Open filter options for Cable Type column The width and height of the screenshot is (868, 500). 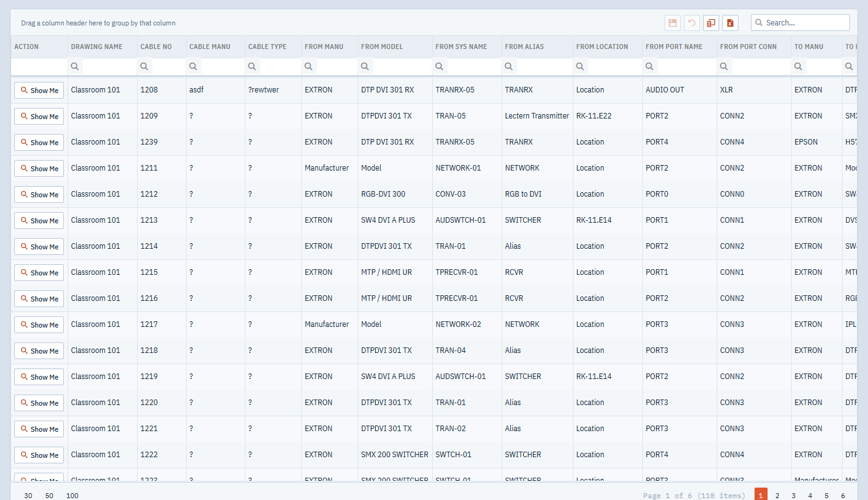click(x=252, y=66)
